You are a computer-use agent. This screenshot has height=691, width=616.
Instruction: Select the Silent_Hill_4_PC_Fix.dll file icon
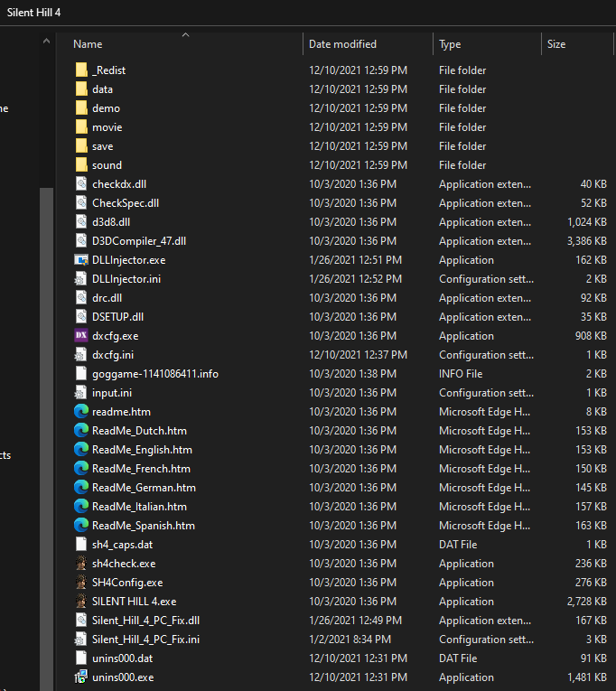click(x=81, y=620)
